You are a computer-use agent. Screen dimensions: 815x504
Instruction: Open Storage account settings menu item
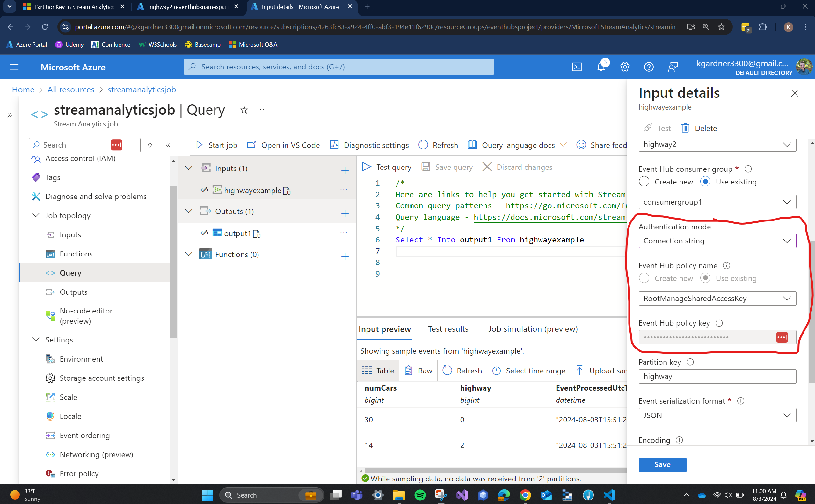[x=102, y=378]
